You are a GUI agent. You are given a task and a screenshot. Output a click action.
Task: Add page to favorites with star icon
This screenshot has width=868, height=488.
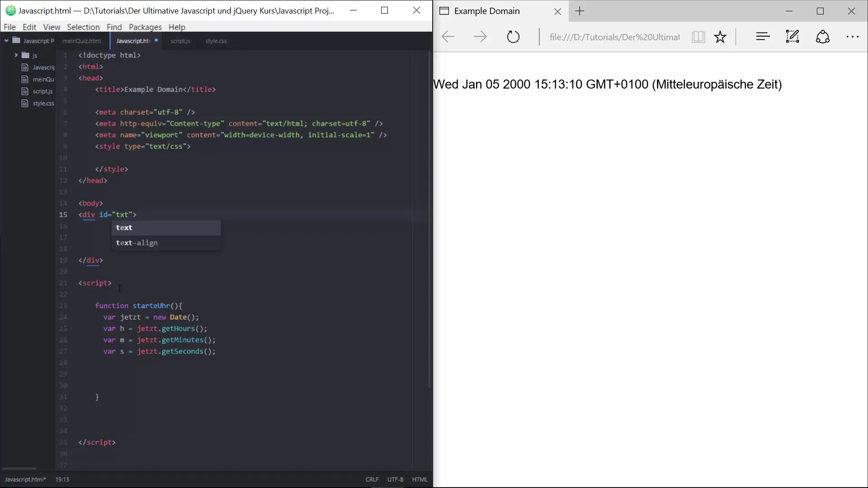pos(720,37)
